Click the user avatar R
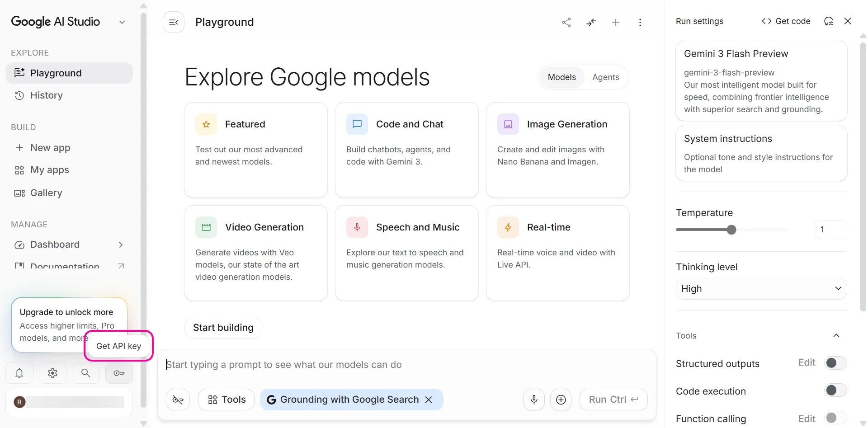This screenshot has width=868, height=428. click(19, 402)
